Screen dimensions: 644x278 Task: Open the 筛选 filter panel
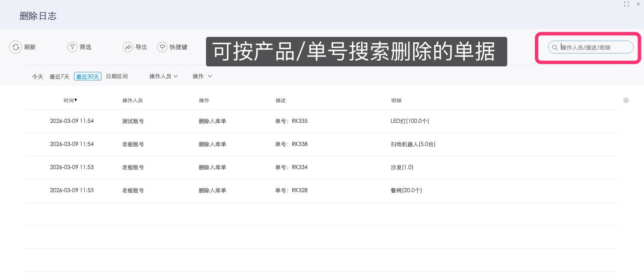[x=72, y=47]
